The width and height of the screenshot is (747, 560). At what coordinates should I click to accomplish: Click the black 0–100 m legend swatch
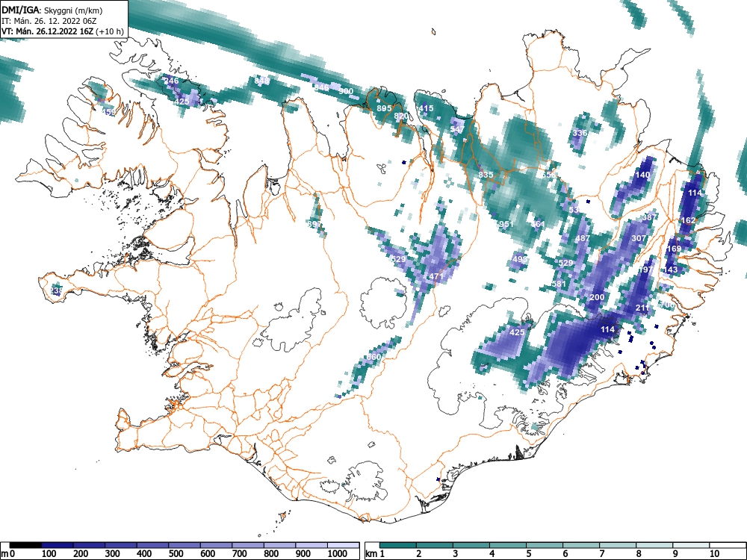[x=25, y=545]
